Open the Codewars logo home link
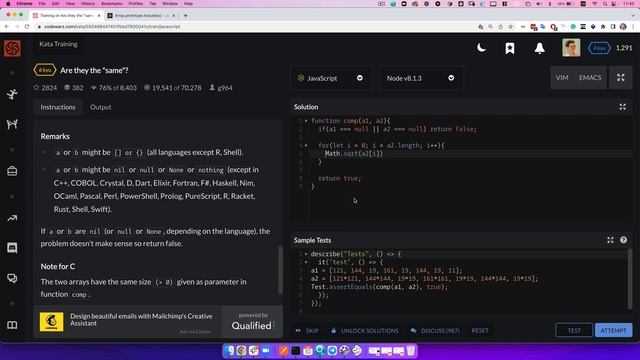Image resolution: width=640 pixels, height=360 pixels. pyautogui.click(x=12, y=49)
